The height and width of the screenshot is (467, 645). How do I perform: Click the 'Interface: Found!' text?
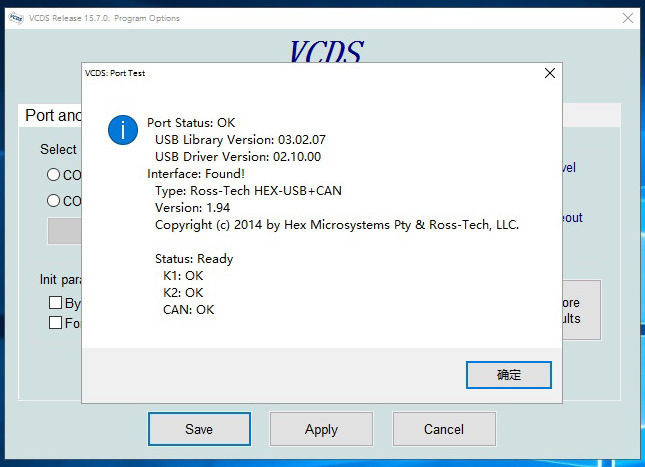coord(196,174)
